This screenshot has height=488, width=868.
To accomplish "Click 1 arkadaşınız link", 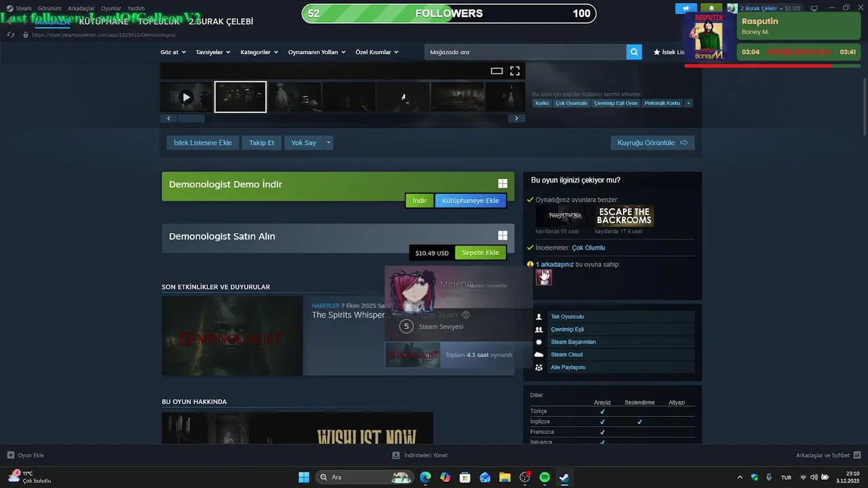I will (555, 264).
